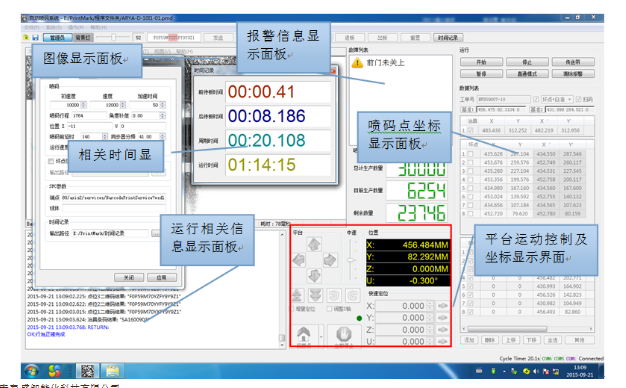Click the Start button in run panel
Image resolution: width=626 pixels, height=388 pixels.
click(x=481, y=62)
